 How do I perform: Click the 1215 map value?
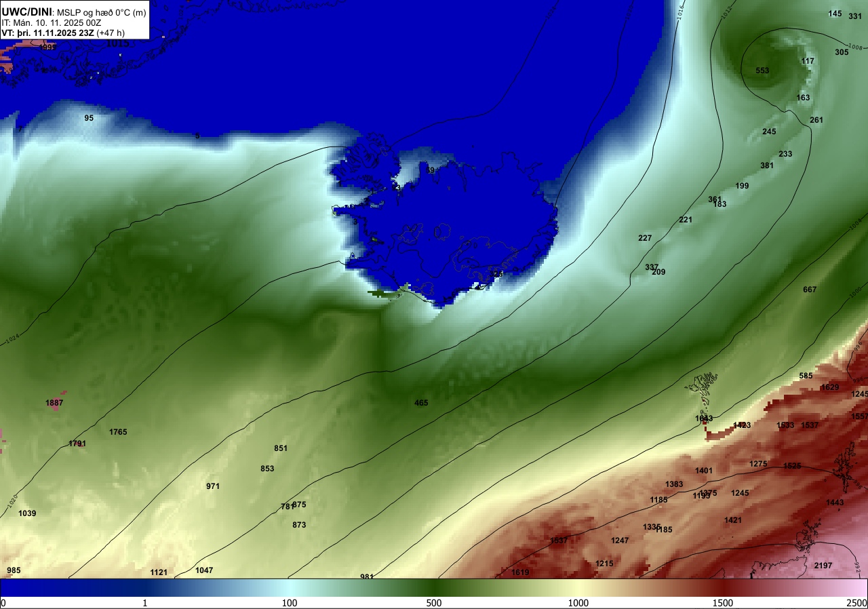coord(604,564)
